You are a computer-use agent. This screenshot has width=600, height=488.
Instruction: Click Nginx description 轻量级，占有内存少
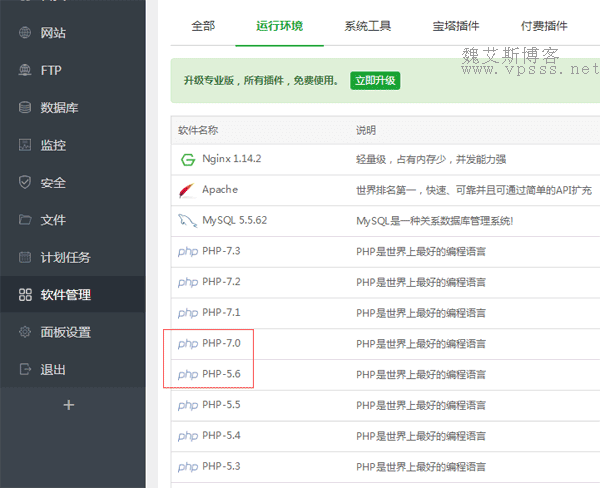(431, 159)
